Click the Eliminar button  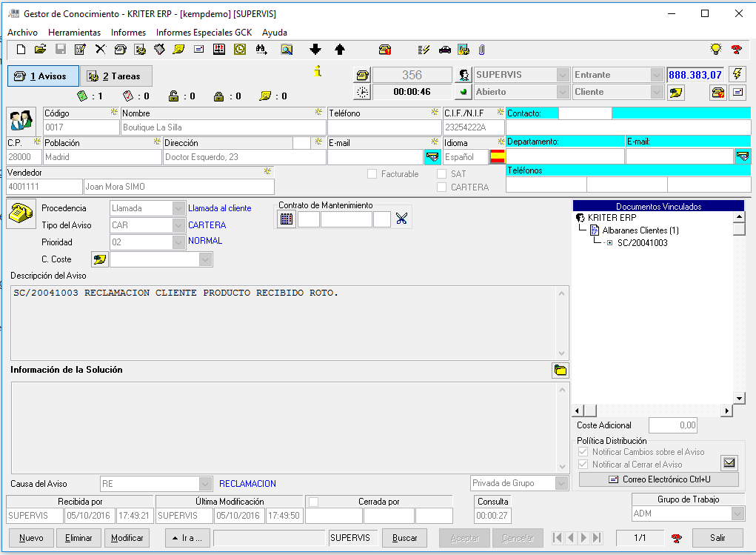[x=78, y=538]
